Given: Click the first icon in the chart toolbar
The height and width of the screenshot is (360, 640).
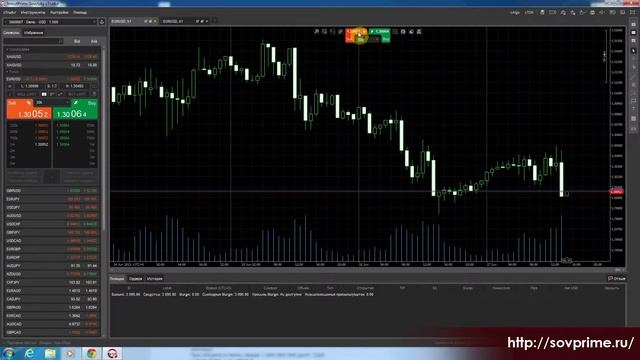Looking at the screenshot, I should (x=316, y=31).
